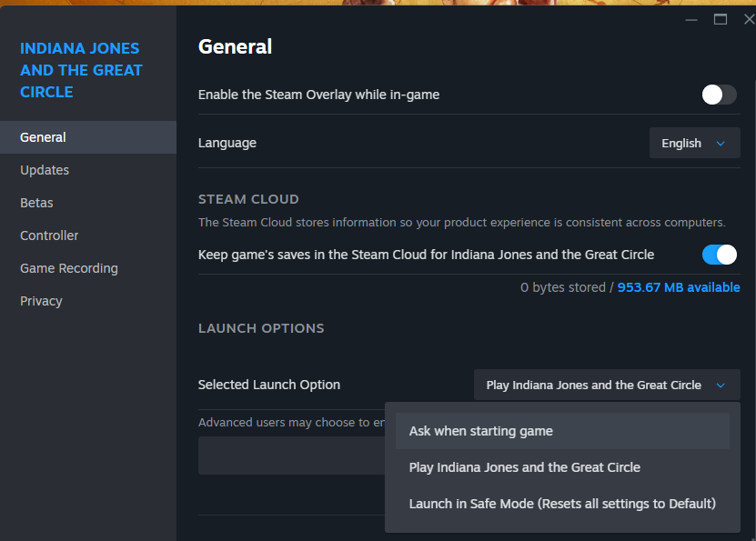The image size is (756, 541).
Task: Minimize the game properties window
Action: pyautogui.click(x=690, y=19)
